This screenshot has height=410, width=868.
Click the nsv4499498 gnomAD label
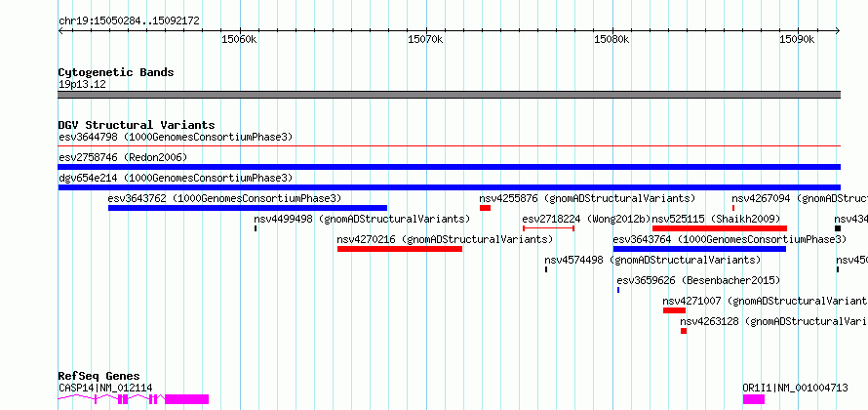[362, 219]
